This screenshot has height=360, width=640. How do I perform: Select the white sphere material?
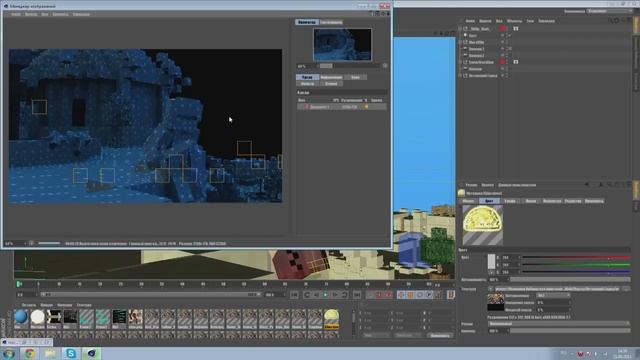click(38, 317)
